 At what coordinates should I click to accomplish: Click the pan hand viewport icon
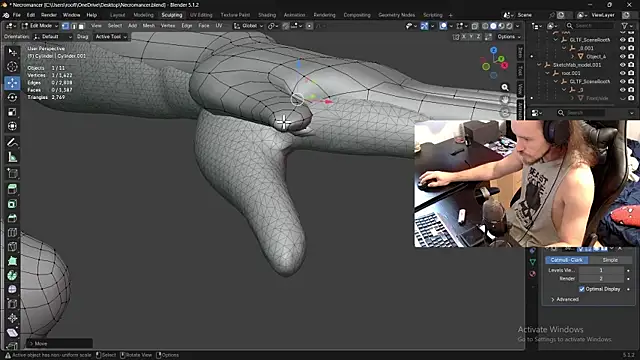point(505,100)
